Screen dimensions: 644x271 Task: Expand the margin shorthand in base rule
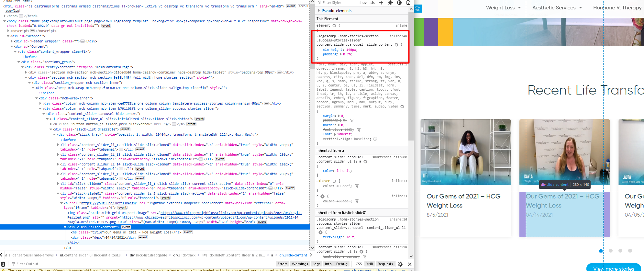(339, 116)
